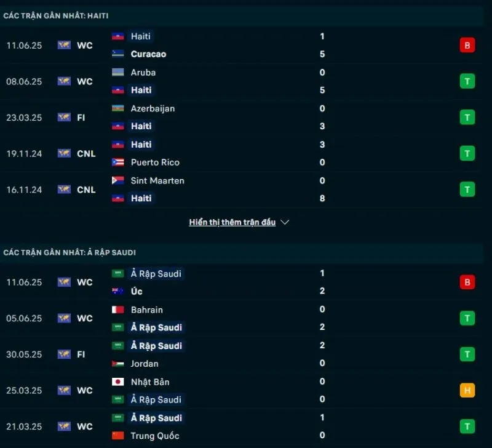The width and height of the screenshot is (492, 448).
Task: Open 'Hiển thị thêm trận đấu' link
Action: (x=232, y=222)
